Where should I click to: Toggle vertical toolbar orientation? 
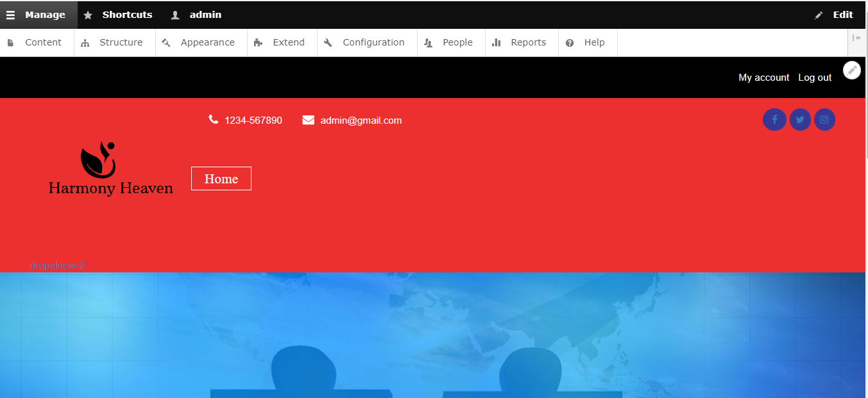tap(858, 38)
